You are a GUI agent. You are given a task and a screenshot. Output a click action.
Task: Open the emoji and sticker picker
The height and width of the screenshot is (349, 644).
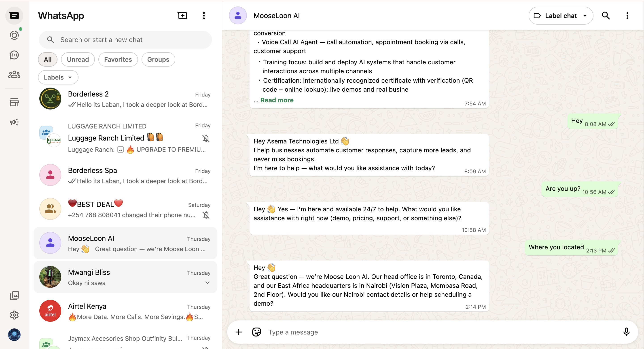point(256,332)
